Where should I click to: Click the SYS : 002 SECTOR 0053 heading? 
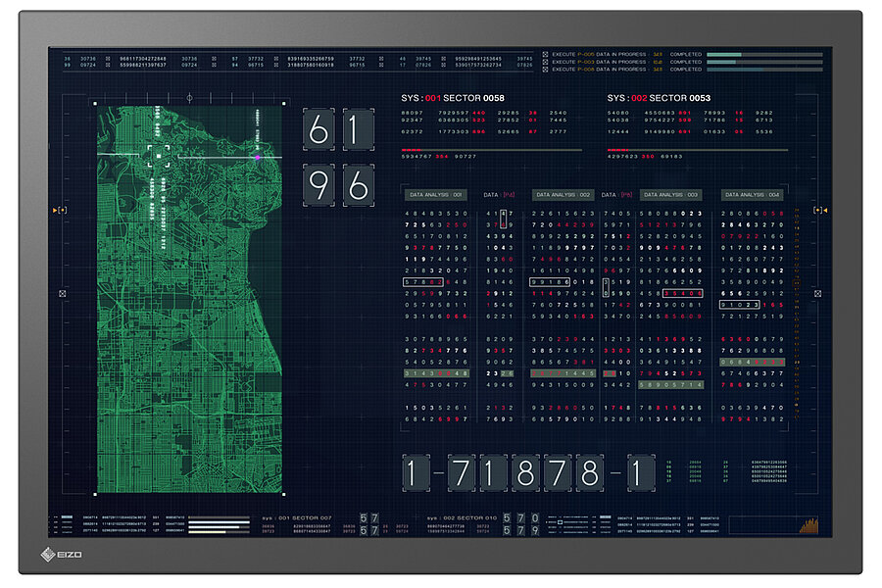659,99
